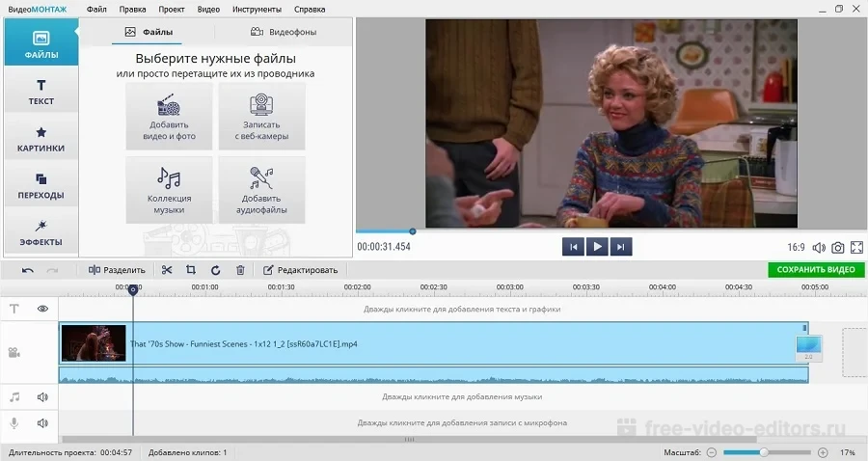Switch to the Видеофоны tab
Screen dimensions: 868x461
coord(284,32)
